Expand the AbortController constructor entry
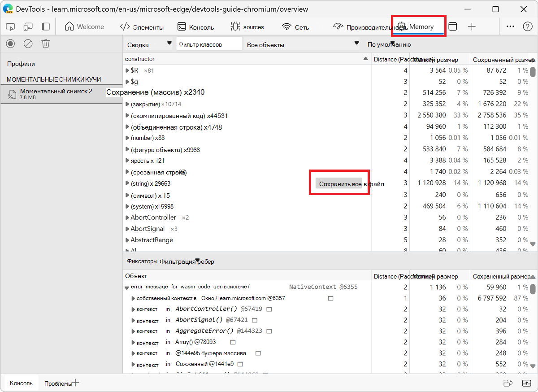The height and width of the screenshot is (392, 538). 127,217
